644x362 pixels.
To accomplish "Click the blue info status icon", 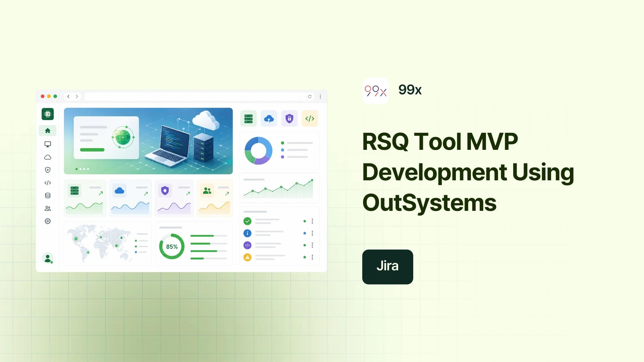I will pyautogui.click(x=247, y=233).
